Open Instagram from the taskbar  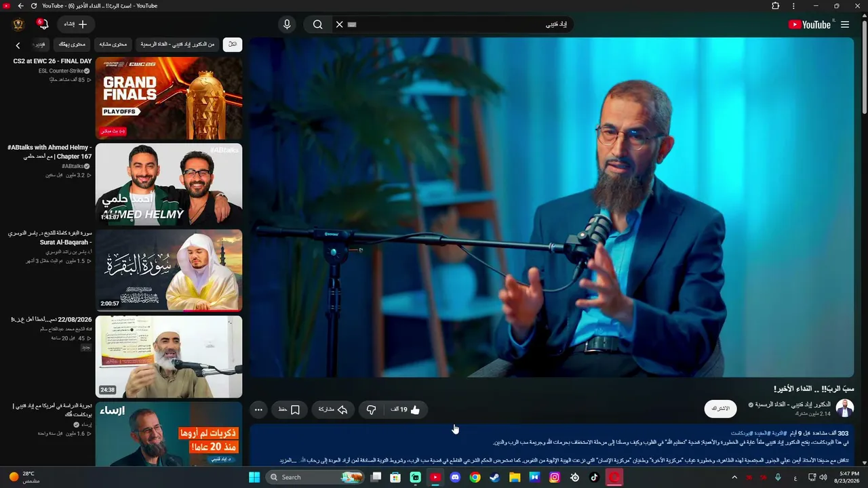pos(555,477)
